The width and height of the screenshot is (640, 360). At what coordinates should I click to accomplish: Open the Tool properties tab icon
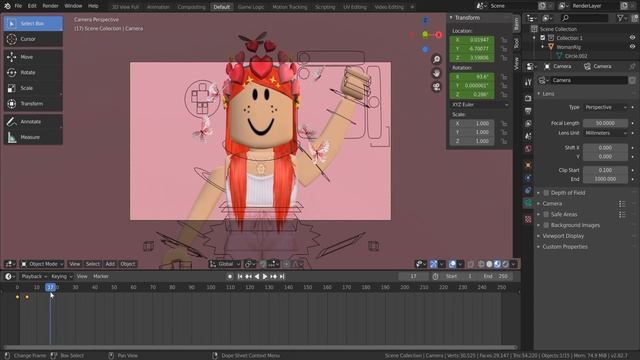click(528, 82)
